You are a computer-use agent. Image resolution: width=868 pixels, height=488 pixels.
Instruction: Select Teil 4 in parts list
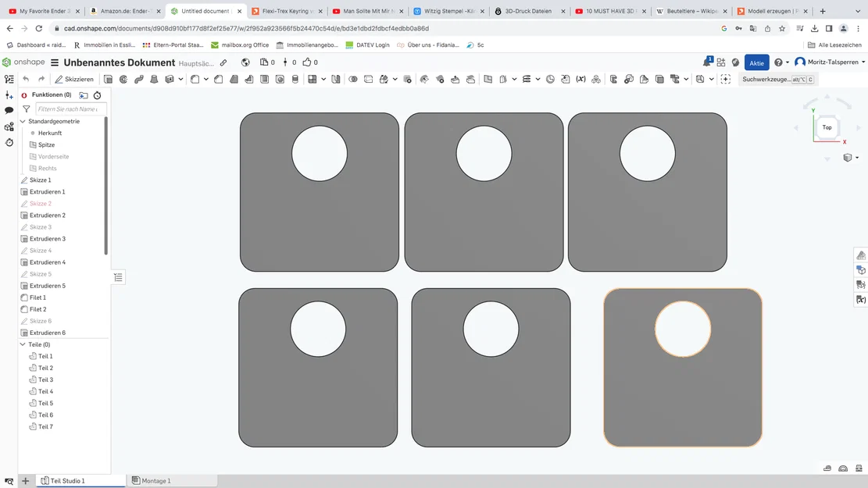tap(45, 391)
